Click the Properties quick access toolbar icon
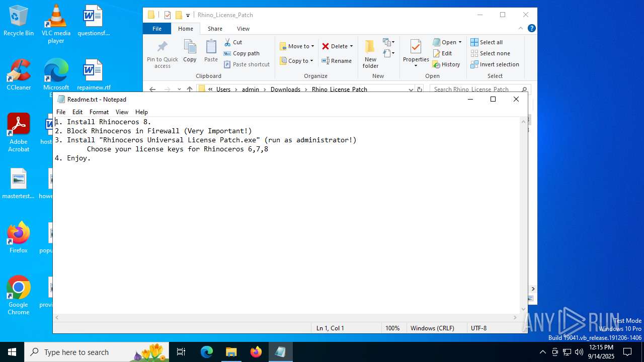 pyautogui.click(x=168, y=15)
